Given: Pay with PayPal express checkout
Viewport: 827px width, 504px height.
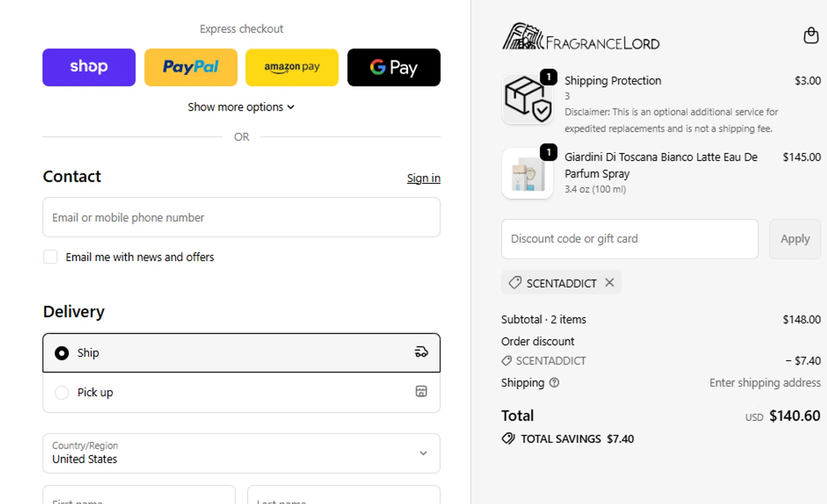Looking at the screenshot, I should tap(191, 67).
